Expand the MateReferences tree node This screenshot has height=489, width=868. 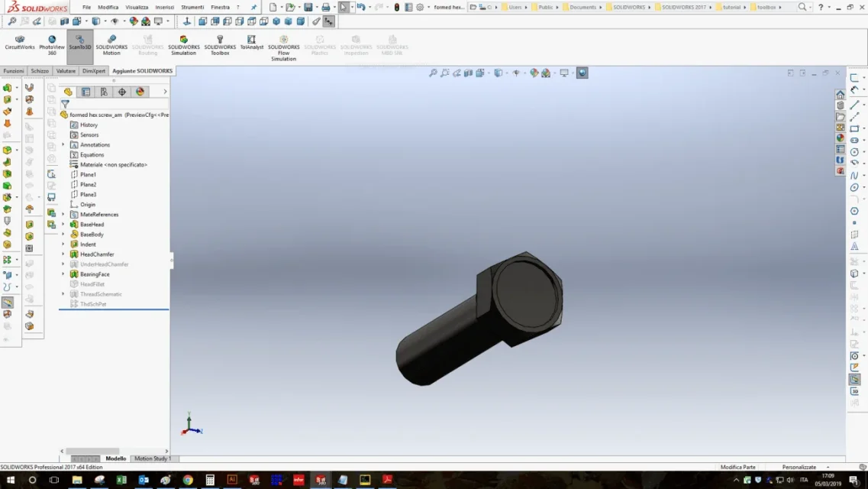[63, 214]
